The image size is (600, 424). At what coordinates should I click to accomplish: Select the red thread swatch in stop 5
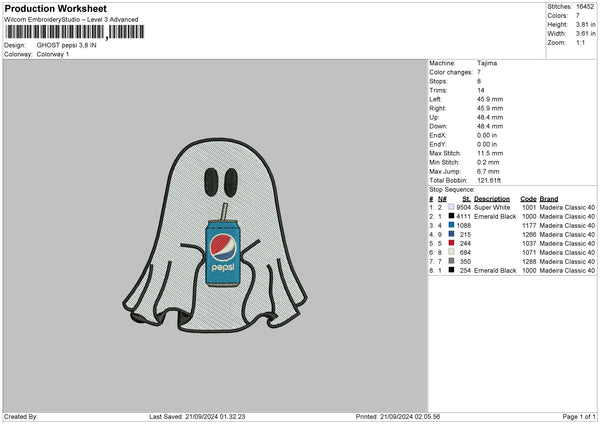(x=451, y=243)
